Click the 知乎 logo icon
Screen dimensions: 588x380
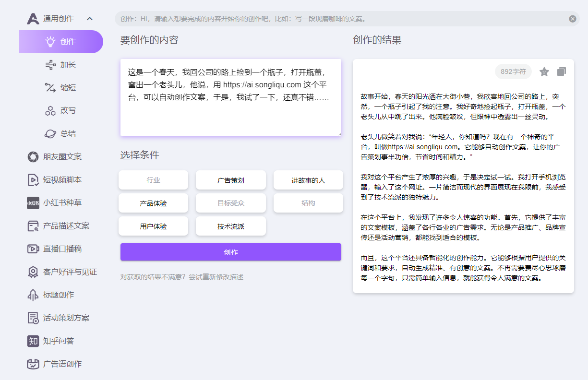click(33, 341)
